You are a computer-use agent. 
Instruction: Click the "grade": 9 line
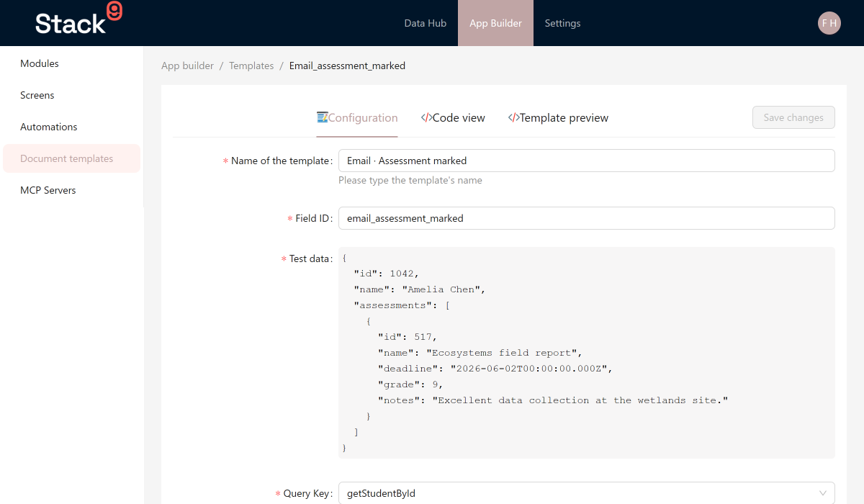tap(410, 384)
